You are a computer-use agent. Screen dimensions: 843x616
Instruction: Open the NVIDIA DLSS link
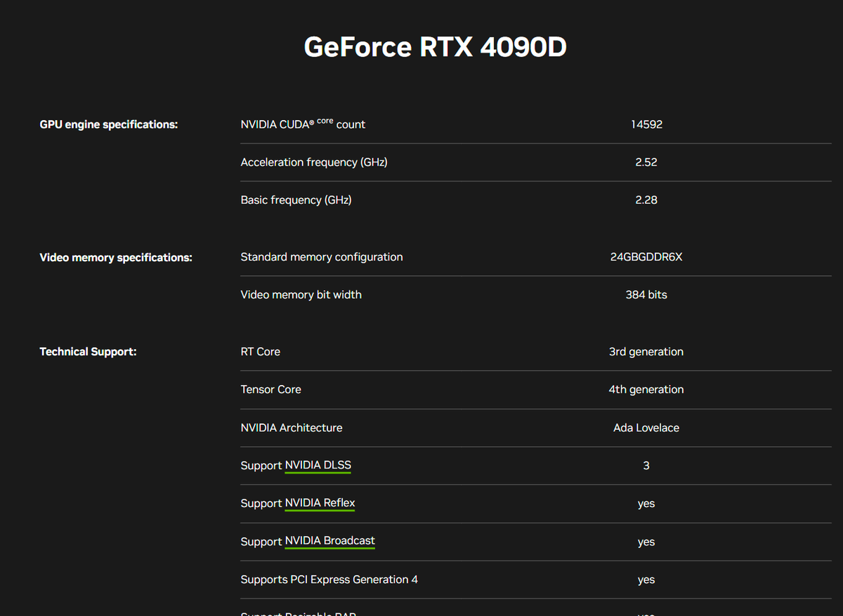tap(318, 465)
